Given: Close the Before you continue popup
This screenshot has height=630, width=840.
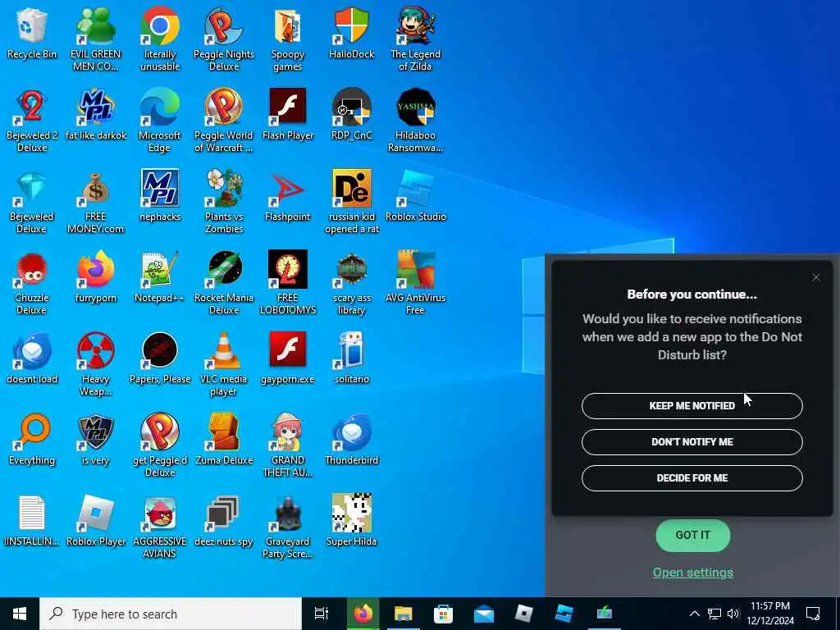Looking at the screenshot, I should pyautogui.click(x=816, y=277).
